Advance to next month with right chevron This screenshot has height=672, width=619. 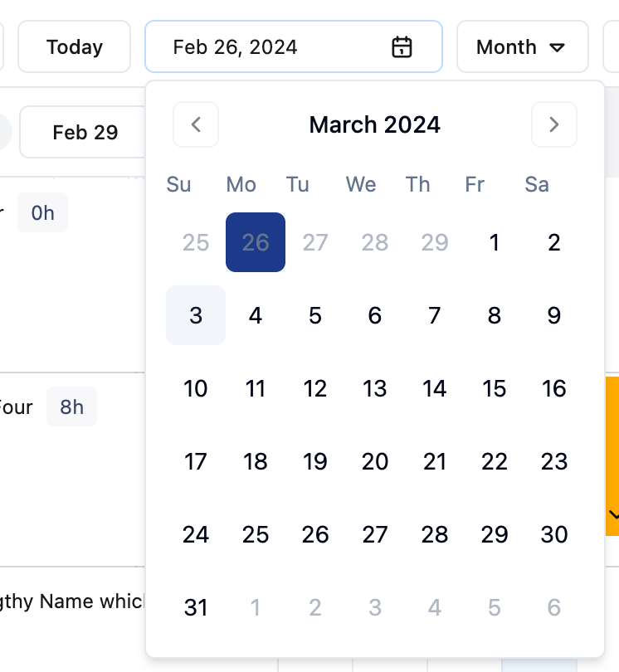[554, 125]
